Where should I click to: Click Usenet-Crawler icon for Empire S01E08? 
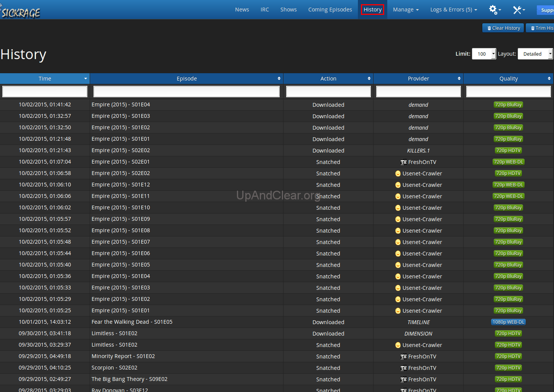[x=398, y=231]
